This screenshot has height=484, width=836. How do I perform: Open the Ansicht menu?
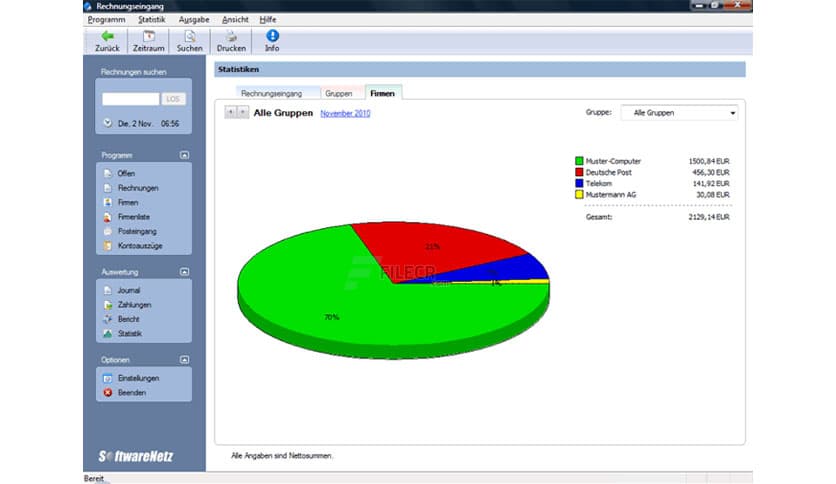click(235, 20)
